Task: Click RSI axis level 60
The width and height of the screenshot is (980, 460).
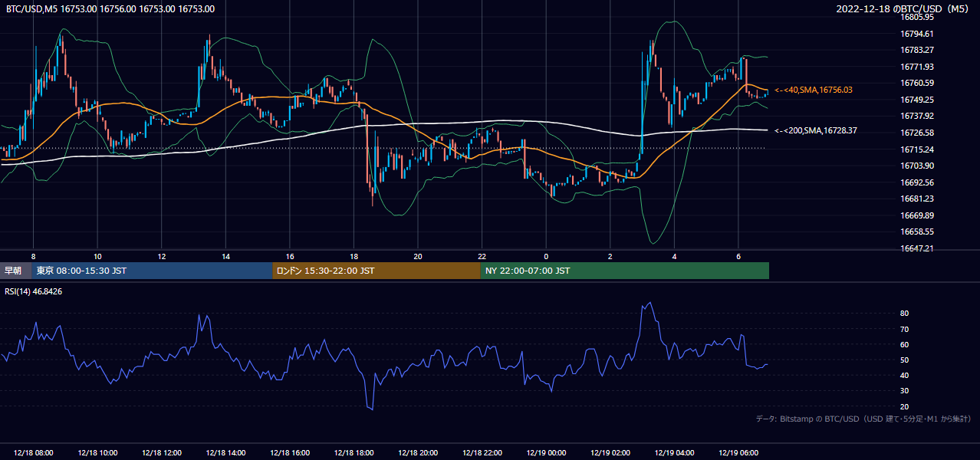Action: point(904,344)
